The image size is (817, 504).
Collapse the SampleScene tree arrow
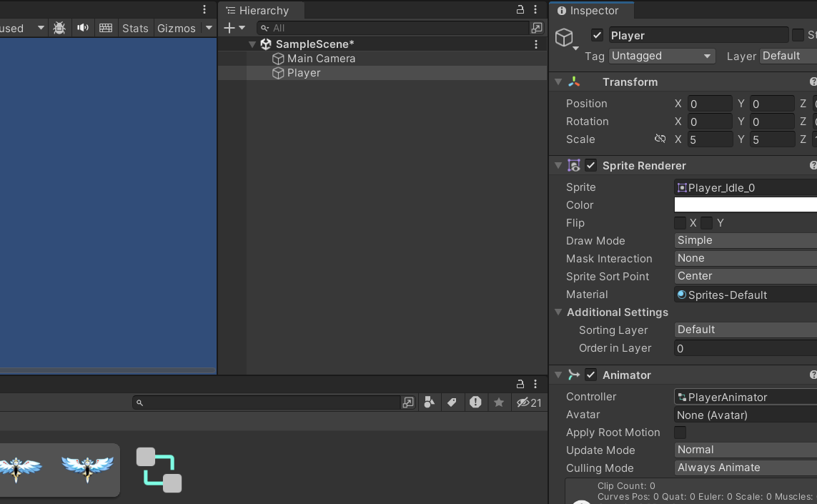point(252,44)
